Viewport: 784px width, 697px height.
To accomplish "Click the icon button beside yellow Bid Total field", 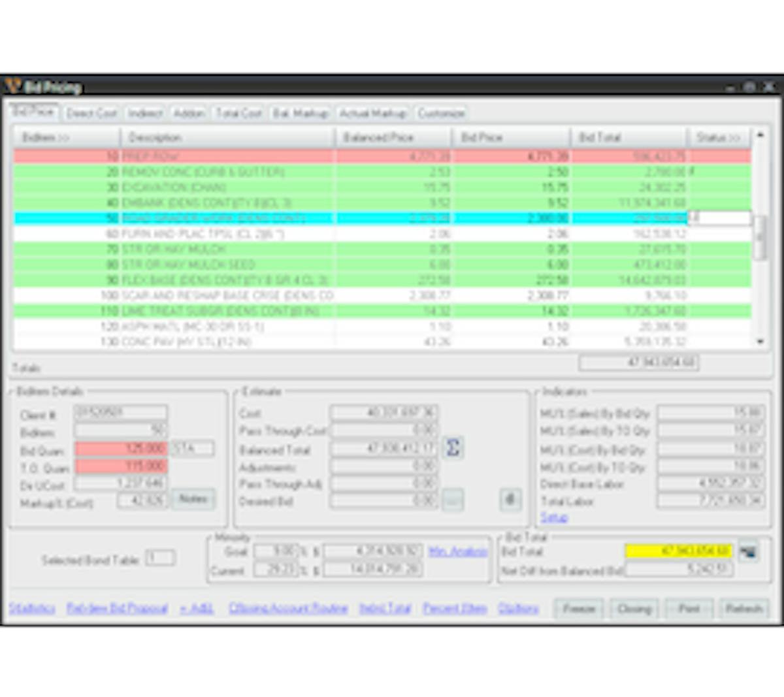I will (x=749, y=552).
